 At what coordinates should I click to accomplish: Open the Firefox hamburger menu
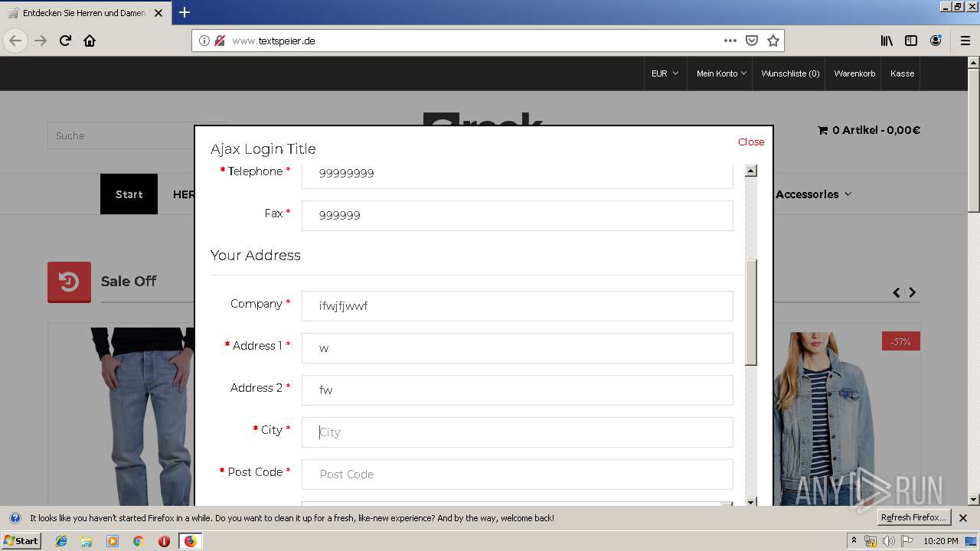[965, 41]
